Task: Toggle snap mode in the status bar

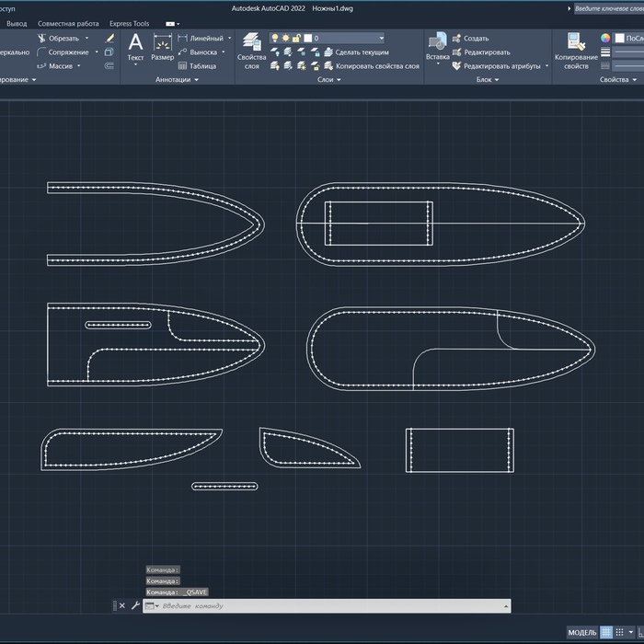Action: click(621, 633)
